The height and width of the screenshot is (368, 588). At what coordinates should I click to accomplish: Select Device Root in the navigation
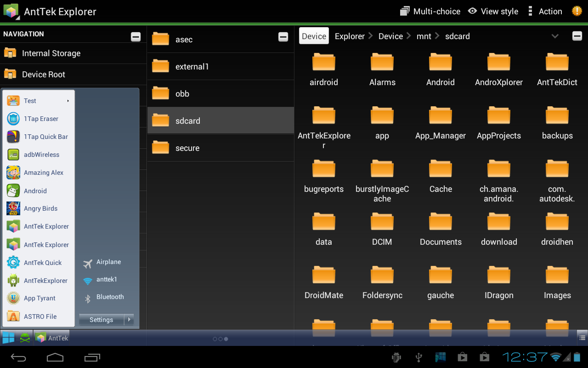tap(73, 75)
